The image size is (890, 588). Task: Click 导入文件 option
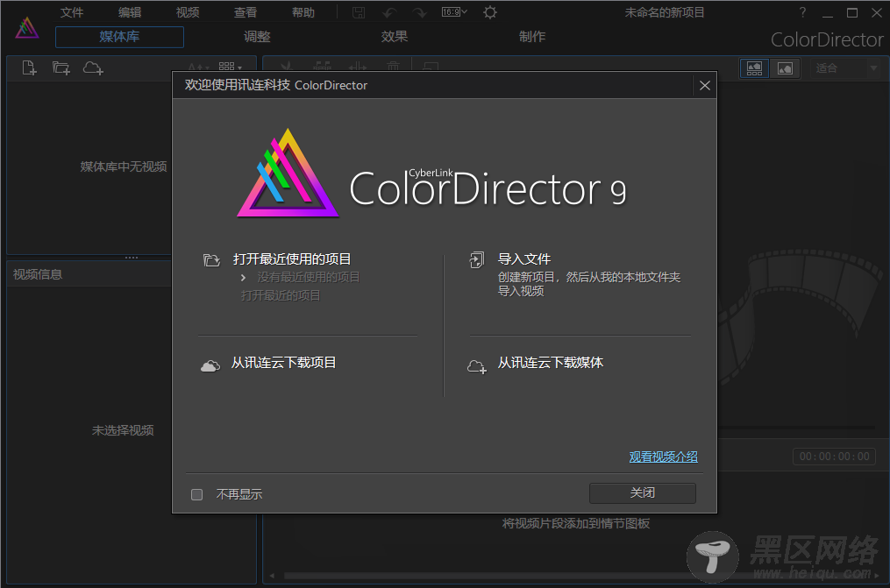click(x=523, y=259)
